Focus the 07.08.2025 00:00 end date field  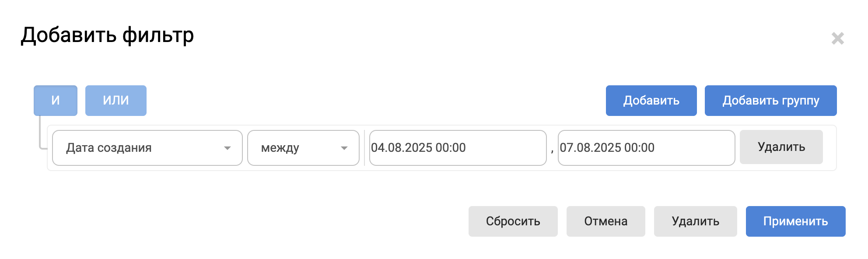646,148
